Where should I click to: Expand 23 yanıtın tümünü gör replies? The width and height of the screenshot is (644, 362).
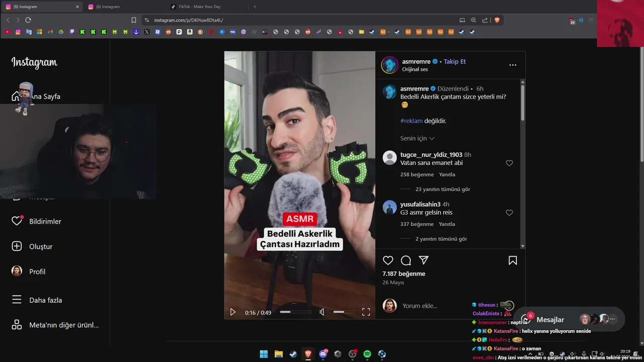[x=443, y=190]
